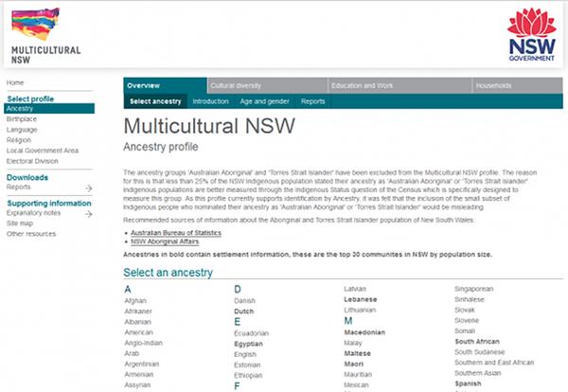Choose Mauritian ancestry
Screen dimensions: 568x392
pyautogui.click(x=358, y=374)
